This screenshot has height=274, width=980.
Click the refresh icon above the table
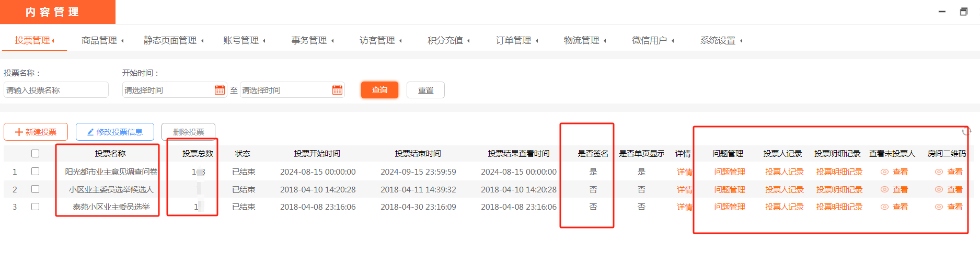(x=966, y=131)
